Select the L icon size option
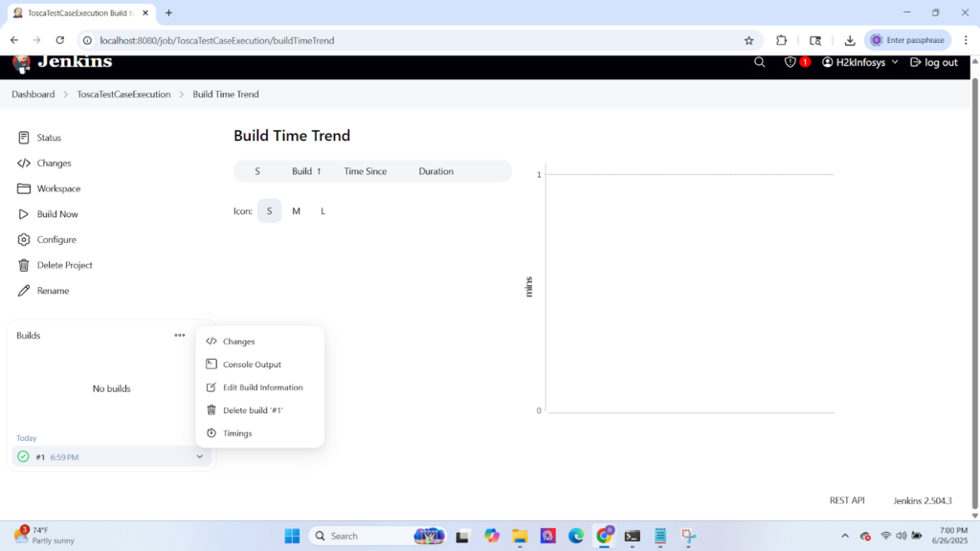 click(x=323, y=210)
